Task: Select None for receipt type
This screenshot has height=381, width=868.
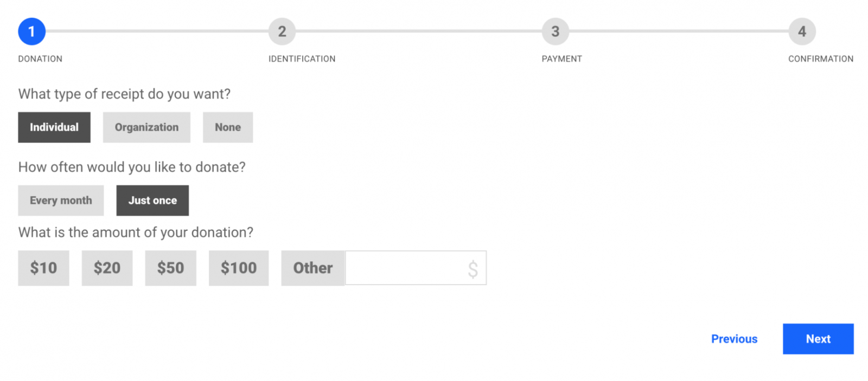Action: [228, 127]
